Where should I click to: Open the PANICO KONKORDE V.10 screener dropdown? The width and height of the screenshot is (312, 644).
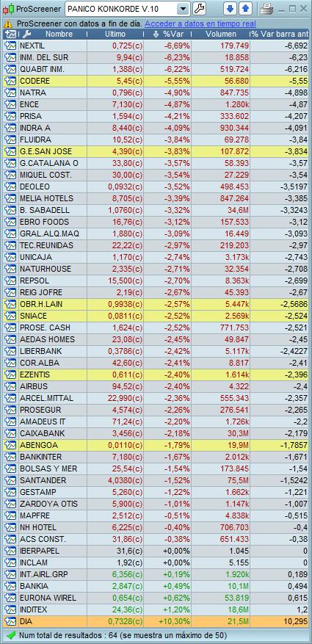point(184,8)
